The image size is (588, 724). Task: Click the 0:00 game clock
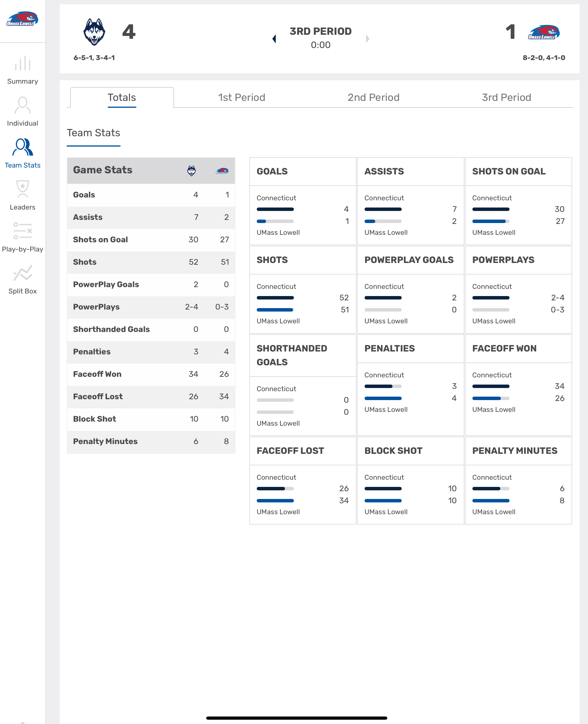(x=320, y=45)
